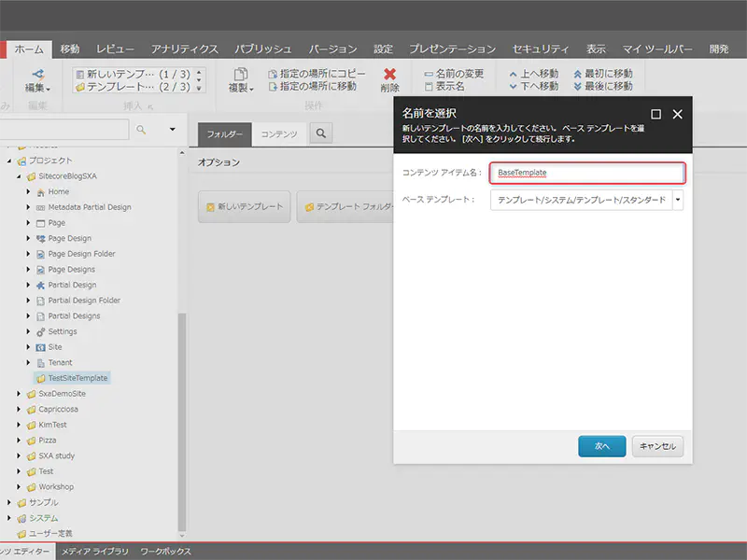Collapse the プロジェクト tree node
The image size is (747, 560).
pyautogui.click(x=9, y=161)
